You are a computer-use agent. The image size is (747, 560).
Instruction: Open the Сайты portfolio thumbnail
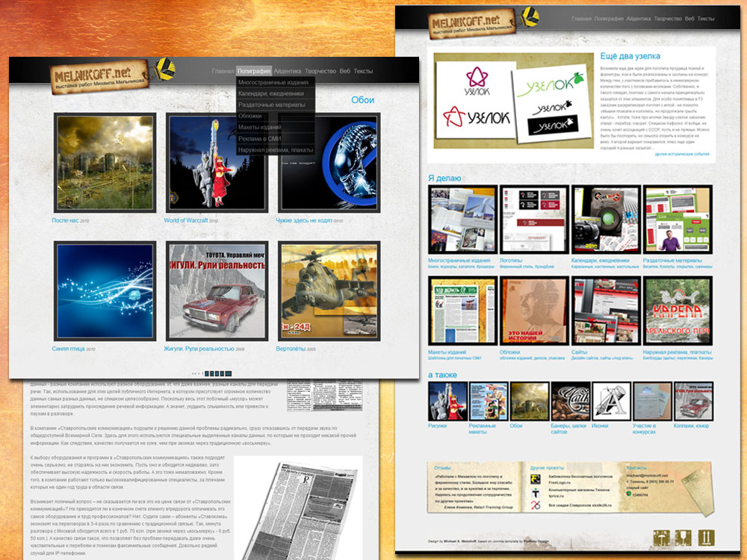coord(606,311)
